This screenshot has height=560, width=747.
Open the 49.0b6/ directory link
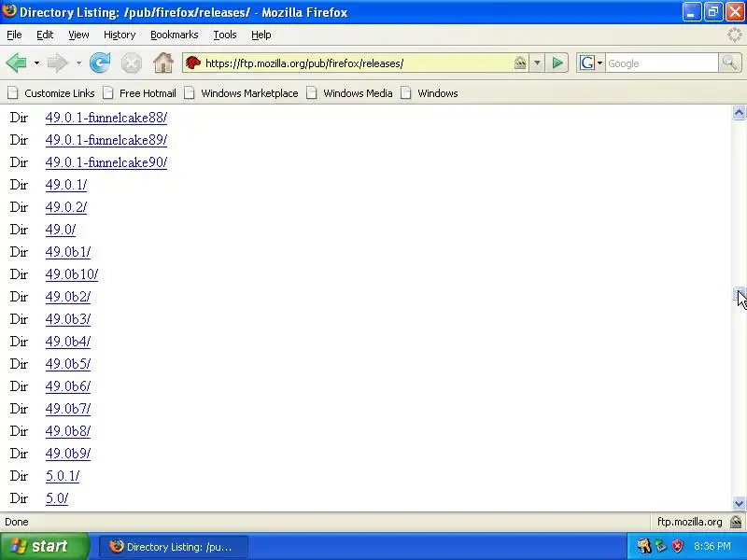tap(68, 386)
